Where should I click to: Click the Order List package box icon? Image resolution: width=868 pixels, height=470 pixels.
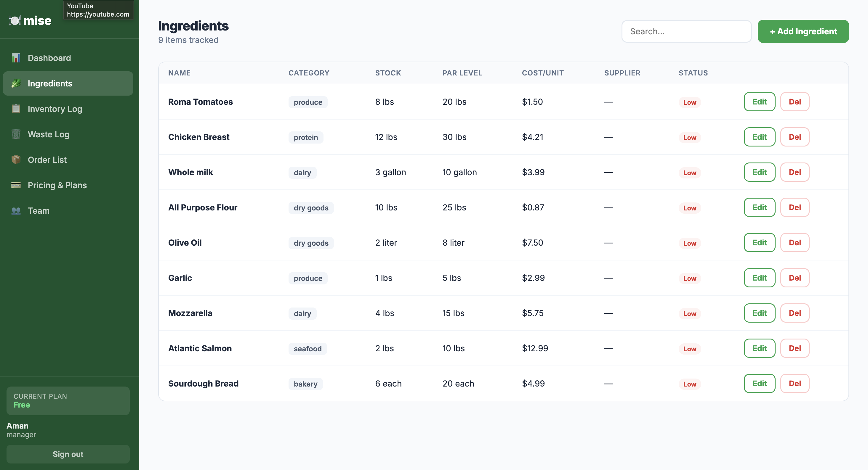[16, 160]
